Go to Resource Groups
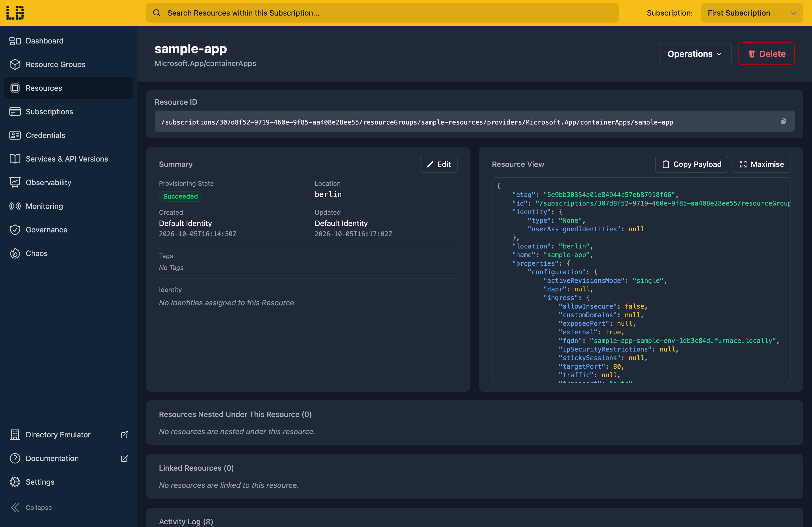The image size is (812, 527). coord(68,64)
